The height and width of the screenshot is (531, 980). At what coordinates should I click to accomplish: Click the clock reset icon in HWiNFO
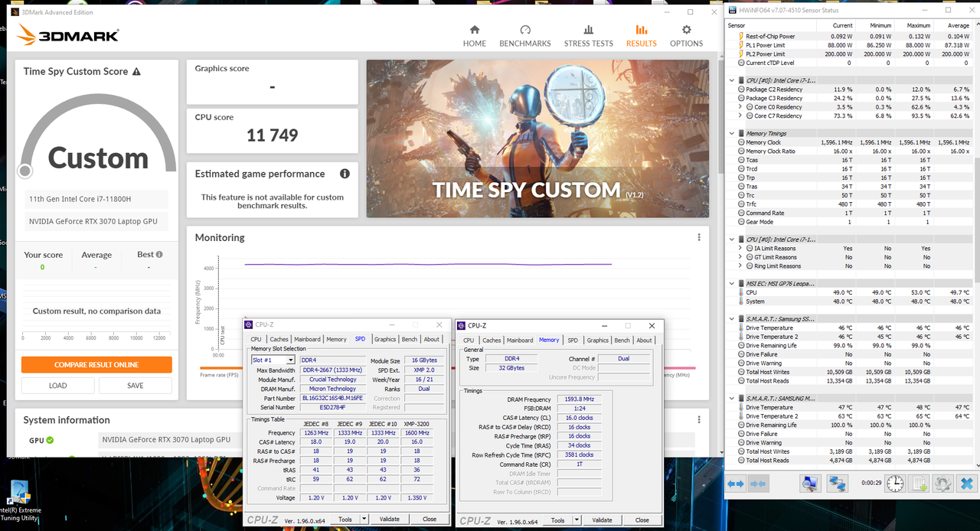895,484
